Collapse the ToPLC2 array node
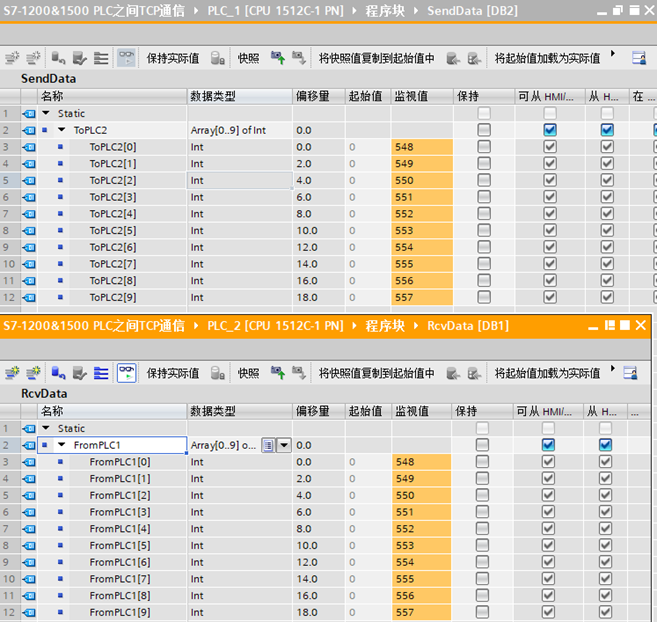 coord(62,130)
